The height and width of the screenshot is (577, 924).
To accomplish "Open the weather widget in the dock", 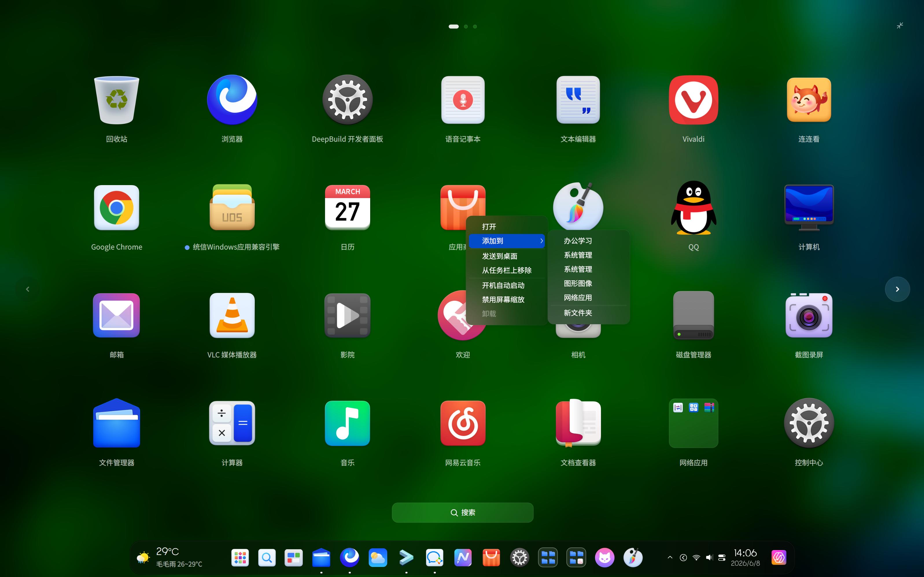I will 170,557.
